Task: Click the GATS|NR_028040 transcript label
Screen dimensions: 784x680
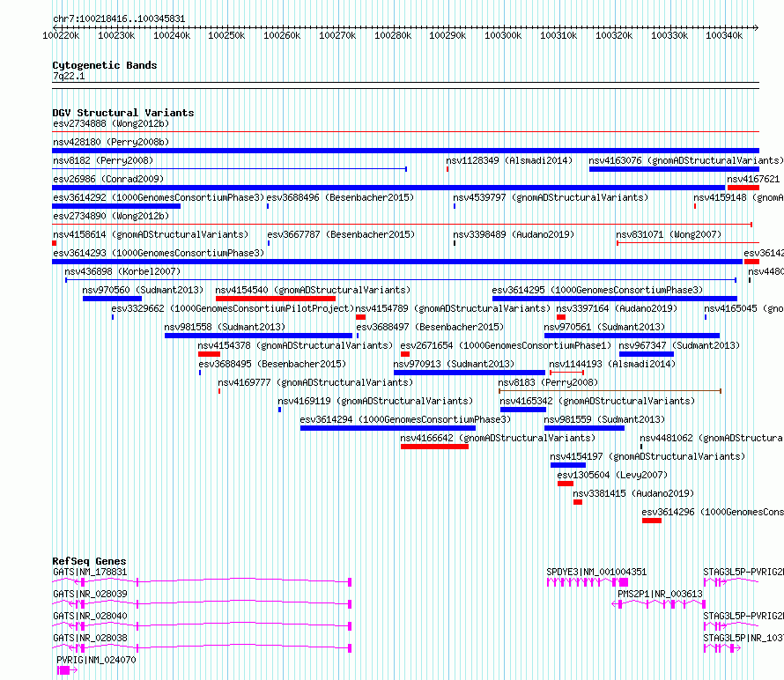Action: click(90, 616)
